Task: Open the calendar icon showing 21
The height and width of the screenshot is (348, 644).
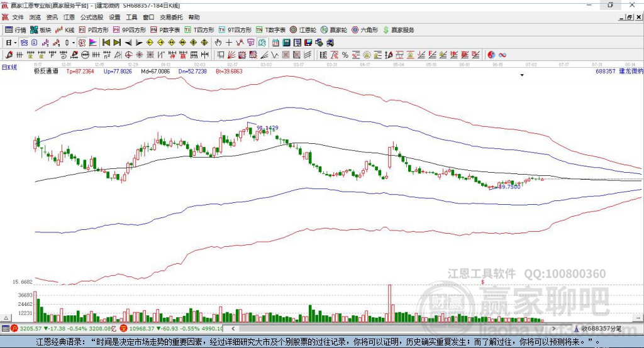Action: click(x=275, y=43)
